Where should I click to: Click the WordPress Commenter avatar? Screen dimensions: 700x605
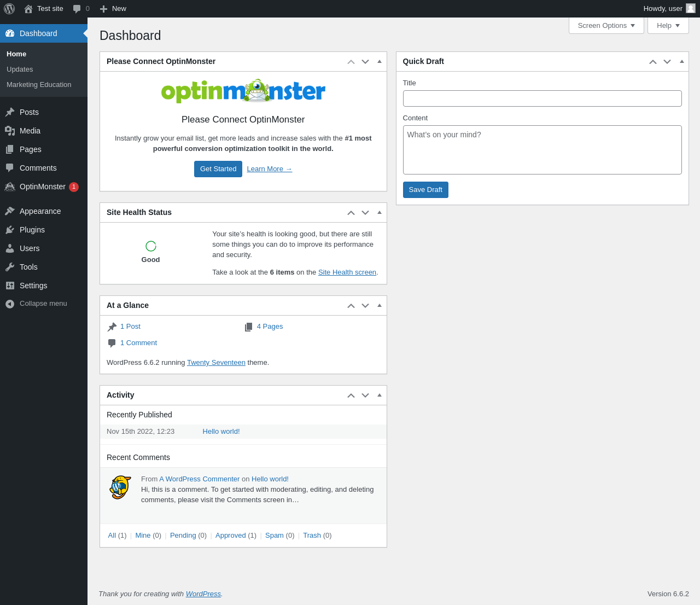[120, 487]
